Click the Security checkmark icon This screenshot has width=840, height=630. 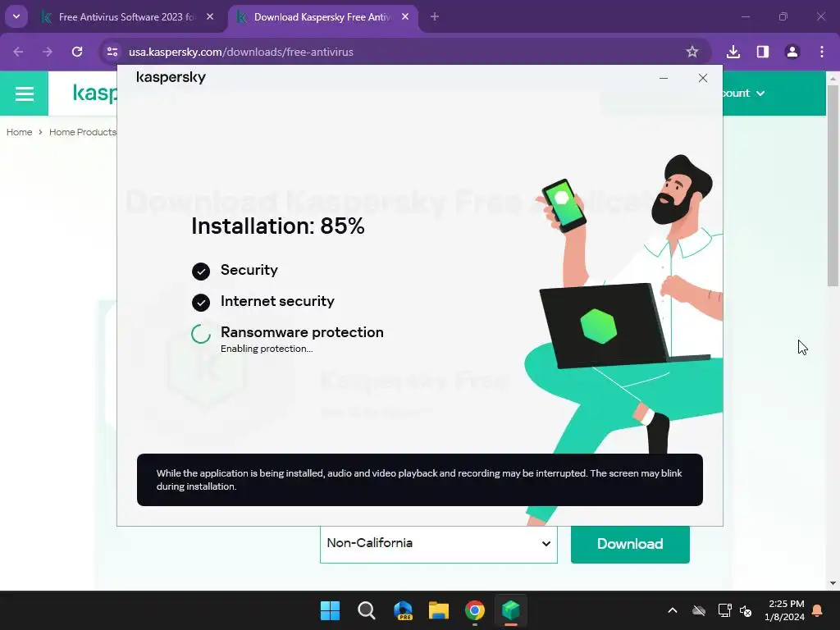click(x=201, y=272)
